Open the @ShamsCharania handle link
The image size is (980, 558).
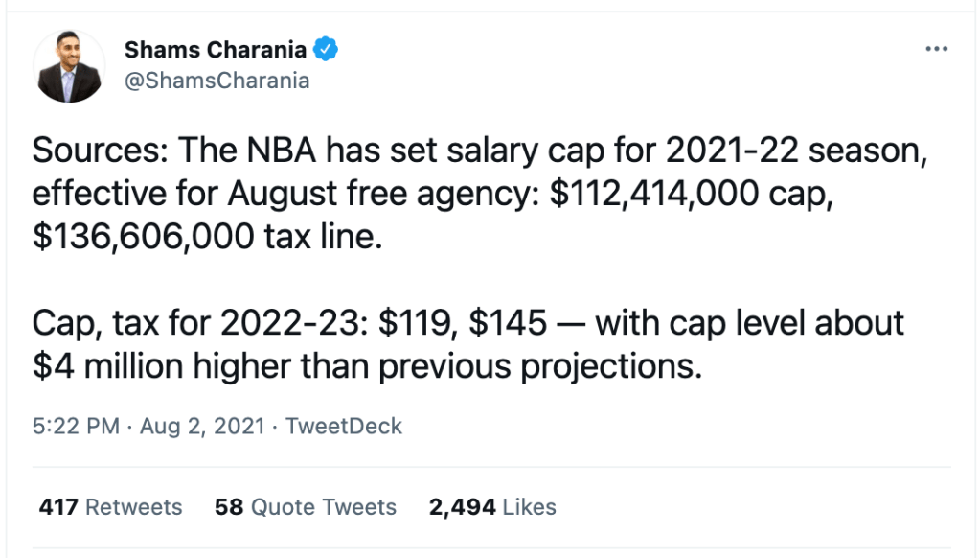point(217,81)
